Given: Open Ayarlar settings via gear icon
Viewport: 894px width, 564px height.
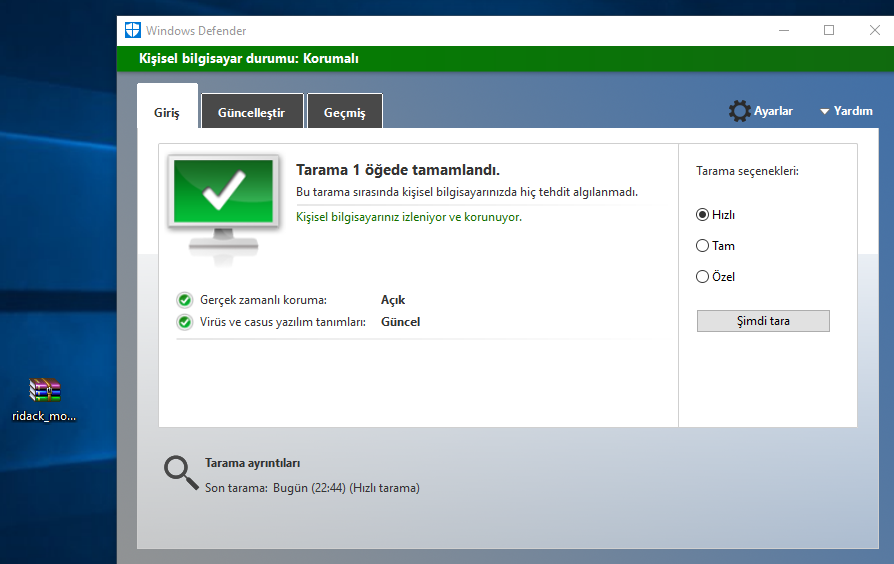Looking at the screenshot, I should pyautogui.click(x=739, y=111).
